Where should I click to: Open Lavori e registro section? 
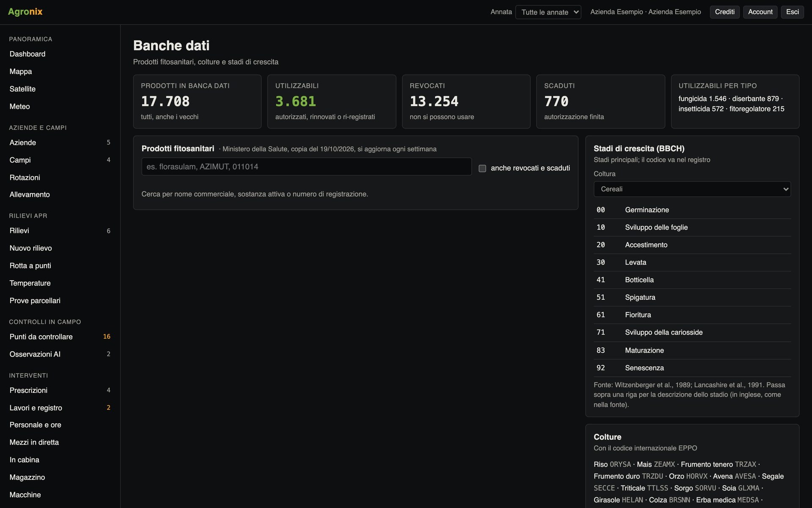point(60,408)
